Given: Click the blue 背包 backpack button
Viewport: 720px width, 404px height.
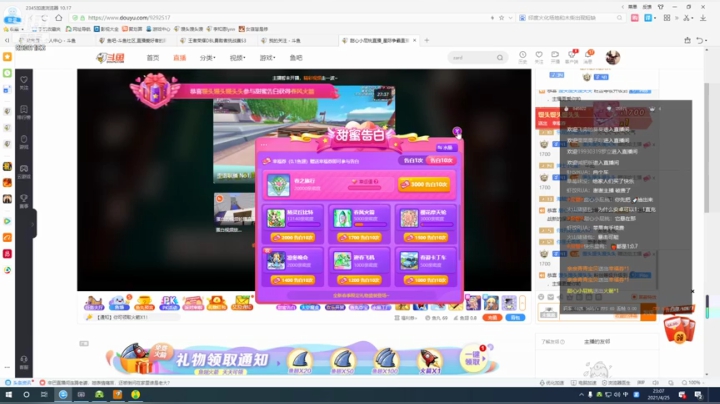Looking at the screenshot, I should click(x=515, y=318).
